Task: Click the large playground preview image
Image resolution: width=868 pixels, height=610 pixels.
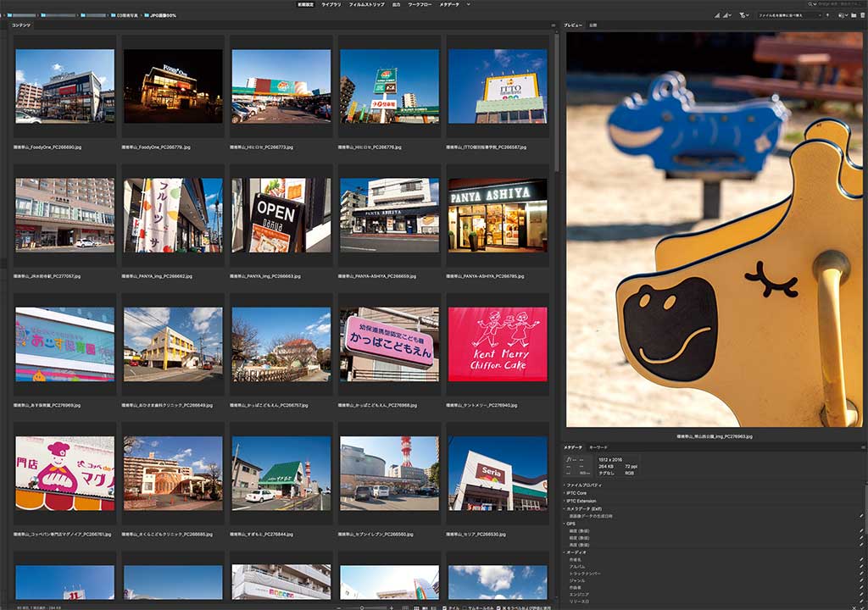Action: 714,229
